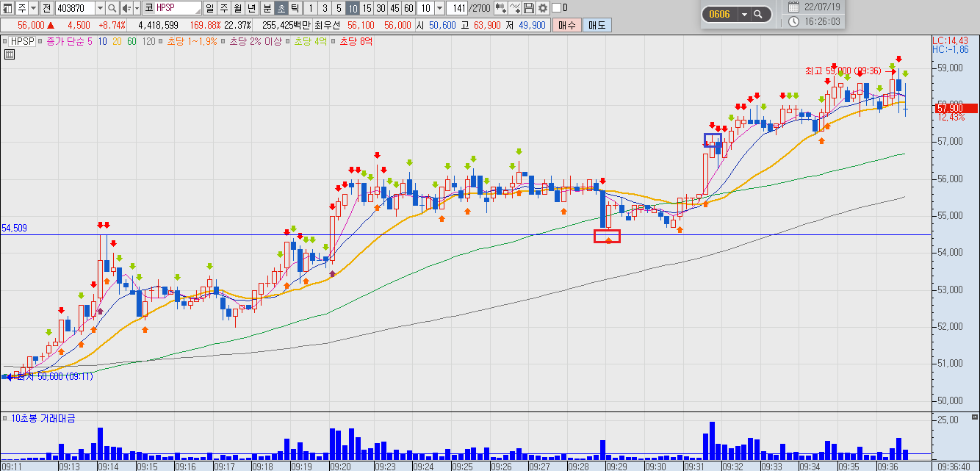The width and height of the screenshot is (980, 471).
Task: Click the 종가 단순 5 moving average legend
Action: 69,41
